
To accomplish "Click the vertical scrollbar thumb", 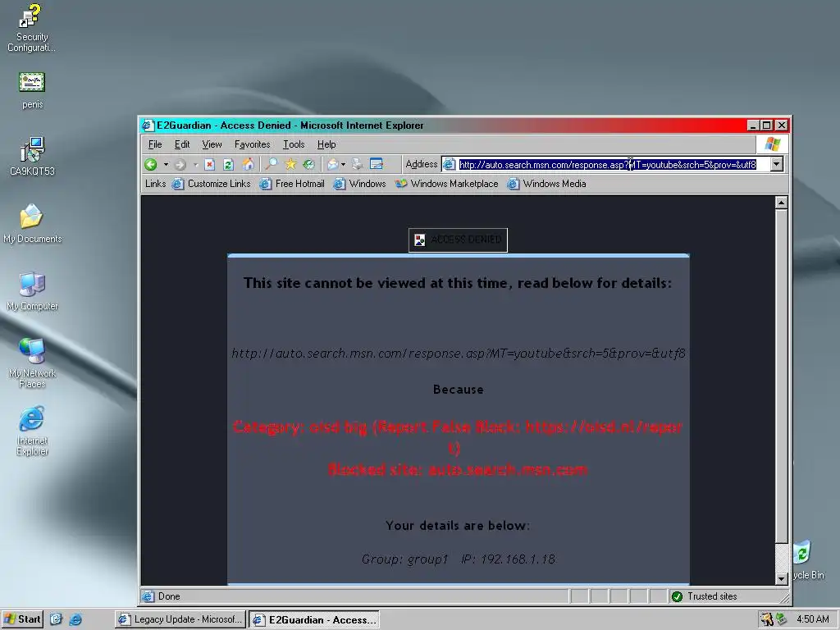I will pyautogui.click(x=781, y=376).
